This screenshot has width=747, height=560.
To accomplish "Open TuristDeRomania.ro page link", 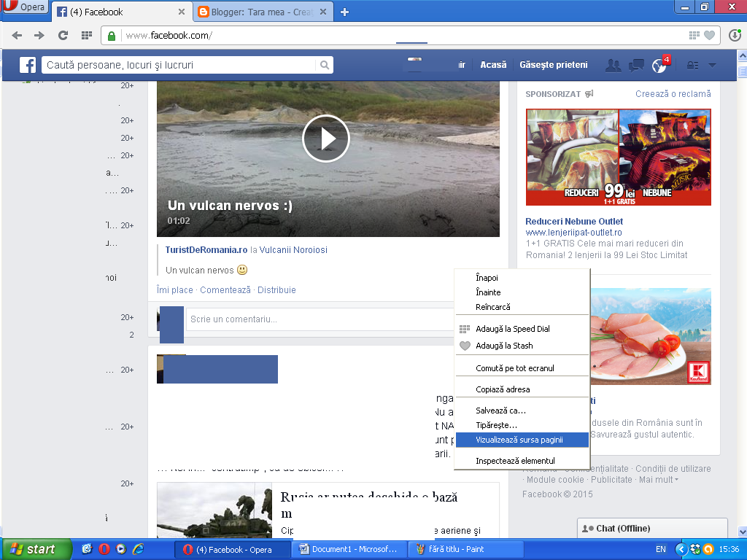I will point(206,250).
